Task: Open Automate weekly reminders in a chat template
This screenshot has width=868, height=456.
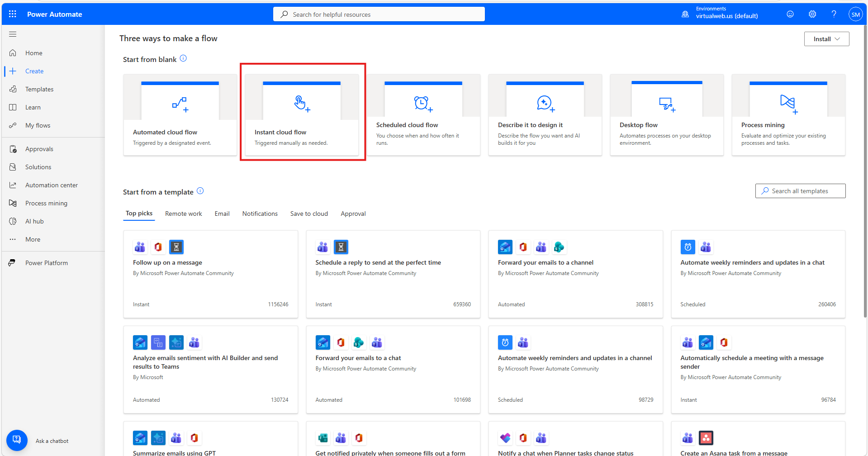Action: [x=758, y=274]
